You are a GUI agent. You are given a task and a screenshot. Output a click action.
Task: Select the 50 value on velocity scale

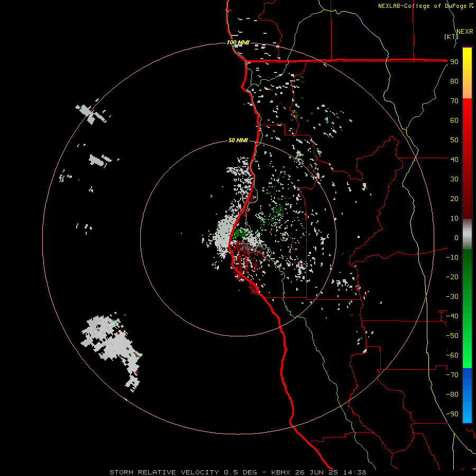[454, 140]
